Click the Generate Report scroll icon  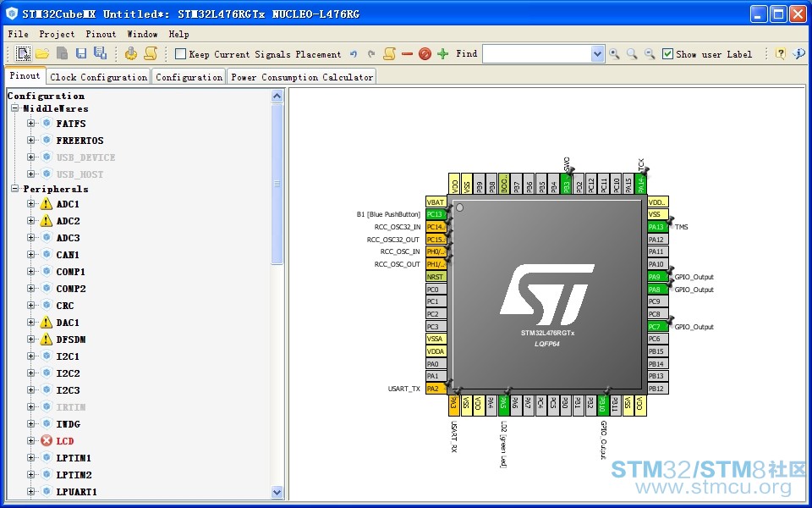pos(151,53)
